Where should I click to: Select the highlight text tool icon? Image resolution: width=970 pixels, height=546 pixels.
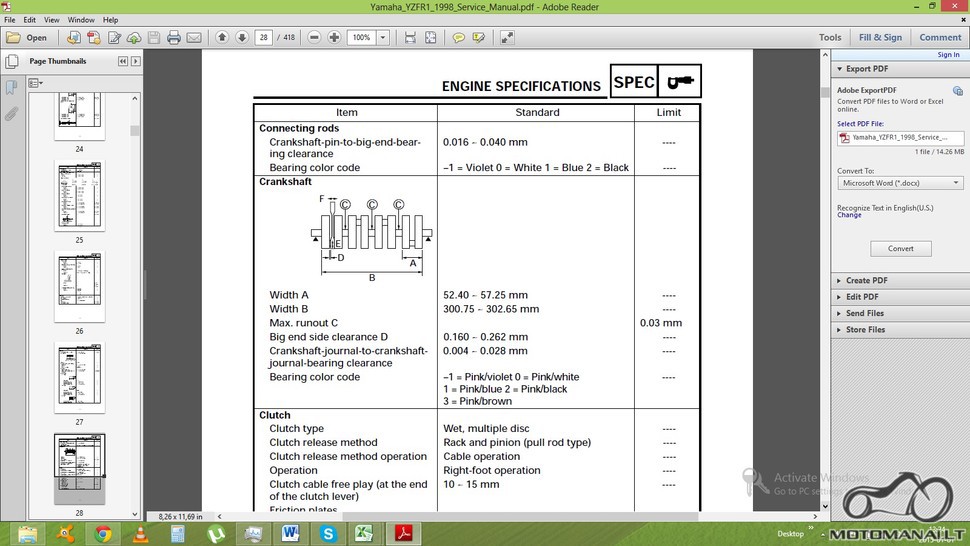click(x=478, y=38)
